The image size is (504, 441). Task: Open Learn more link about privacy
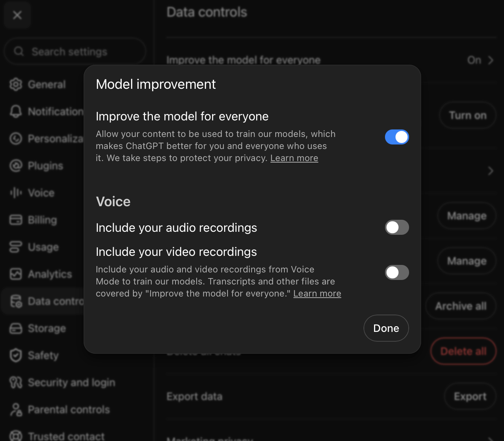click(294, 158)
